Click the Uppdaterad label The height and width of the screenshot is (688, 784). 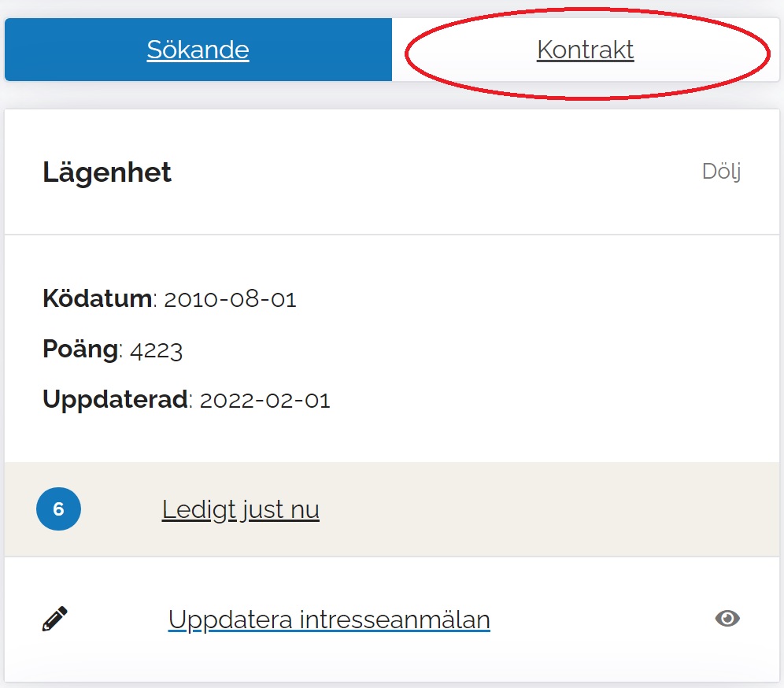[x=115, y=400]
